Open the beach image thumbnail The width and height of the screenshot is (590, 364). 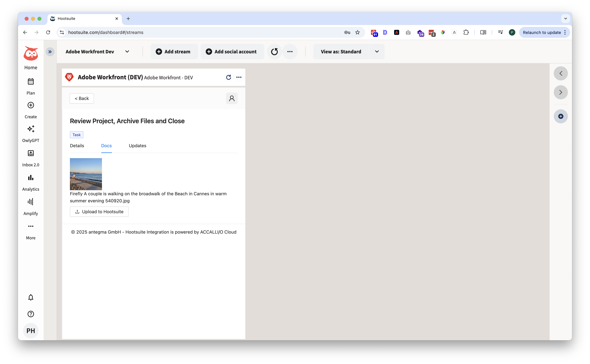click(x=86, y=174)
